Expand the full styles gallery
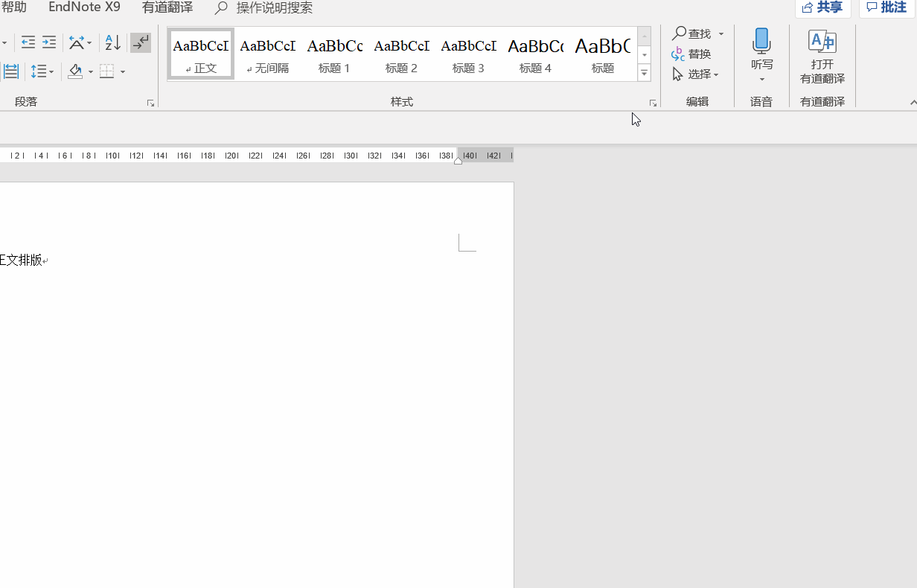917x588 pixels. point(645,72)
